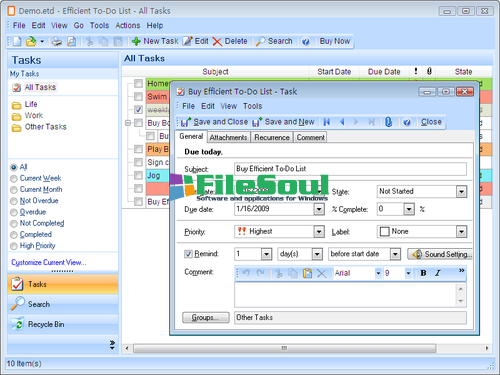Click the New Task plus icon

tap(136, 41)
